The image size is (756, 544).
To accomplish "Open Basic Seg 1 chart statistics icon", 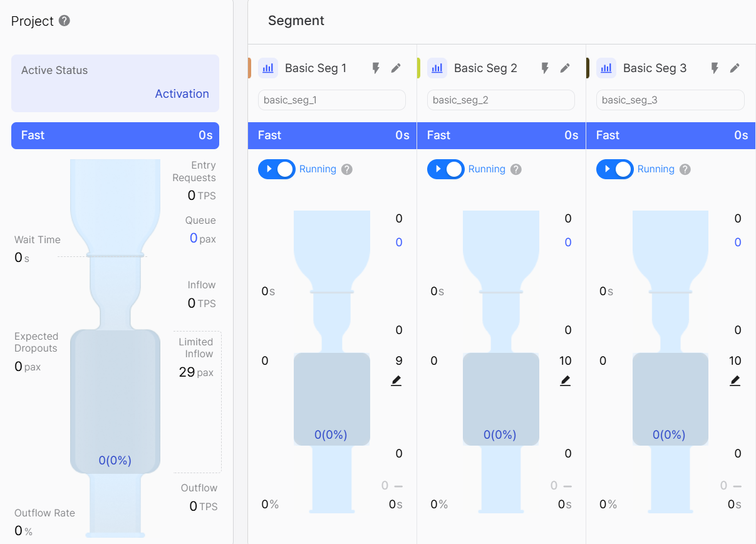I will point(268,68).
